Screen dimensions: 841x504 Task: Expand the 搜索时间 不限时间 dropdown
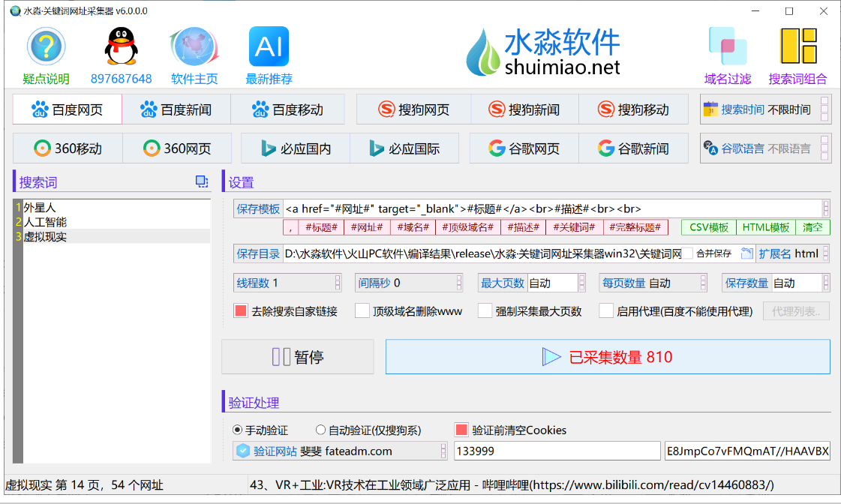(824, 109)
